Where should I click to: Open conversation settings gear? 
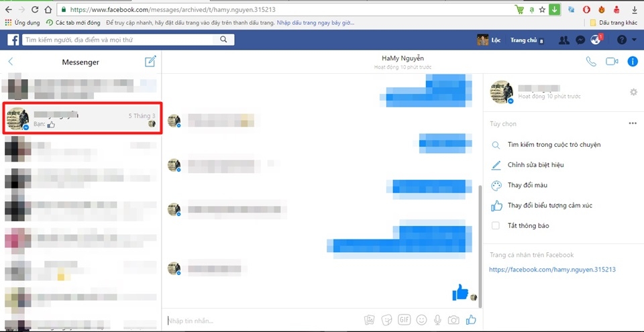tap(633, 92)
